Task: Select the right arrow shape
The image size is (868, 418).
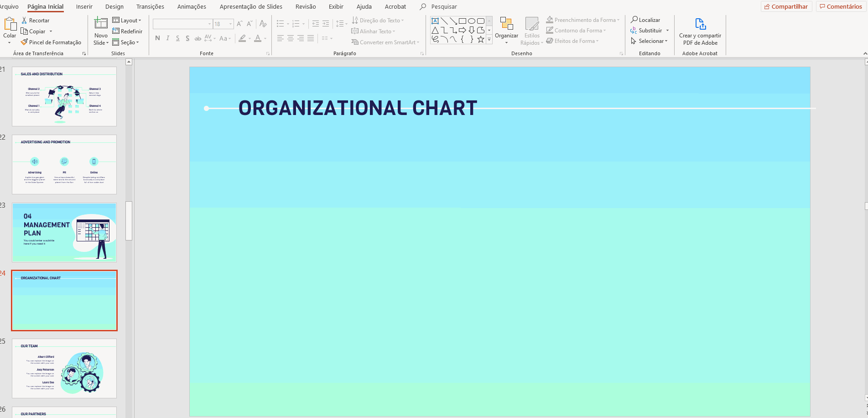Action: pos(463,30)
